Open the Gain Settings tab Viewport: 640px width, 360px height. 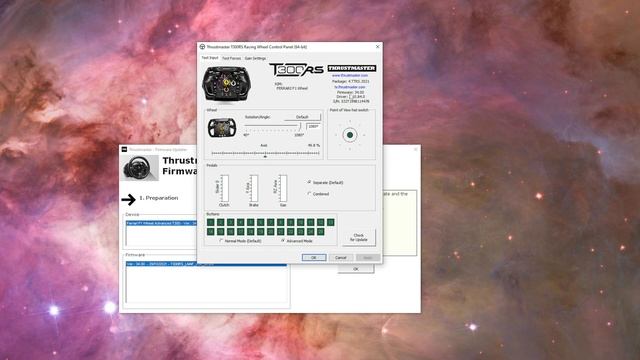click(255, 58)
